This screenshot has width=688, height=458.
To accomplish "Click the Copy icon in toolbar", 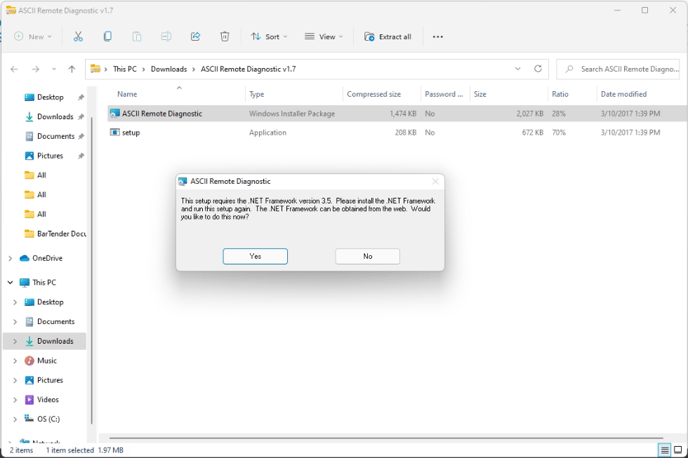I will click(108, 37).
